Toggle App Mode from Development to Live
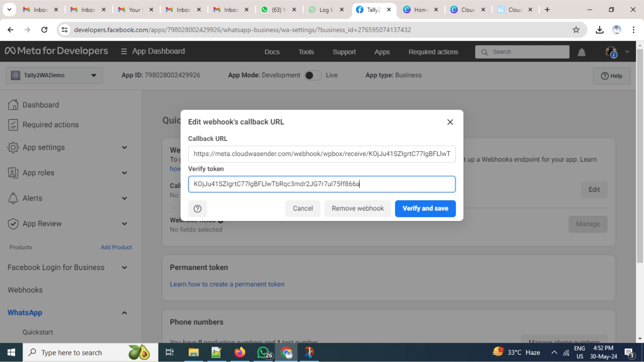Screen dimensions: 644x362 313,75
